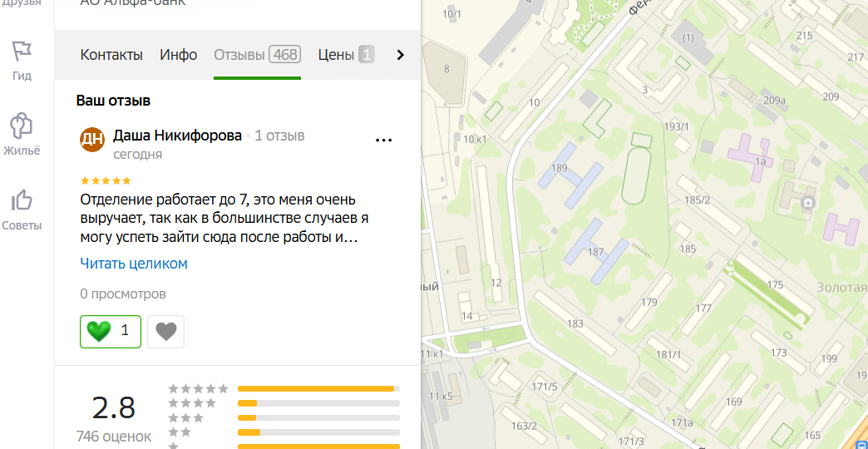Image resolution: width=868 pixels, height=449 pixels.
Task: Select building 189 on the map
Action: (570, 175)
